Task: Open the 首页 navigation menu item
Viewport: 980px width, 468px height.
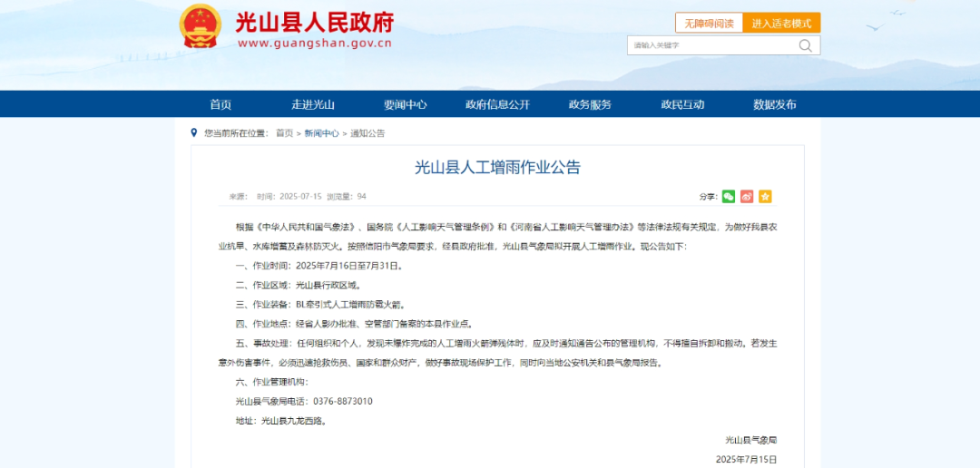Action: [220, 104]
